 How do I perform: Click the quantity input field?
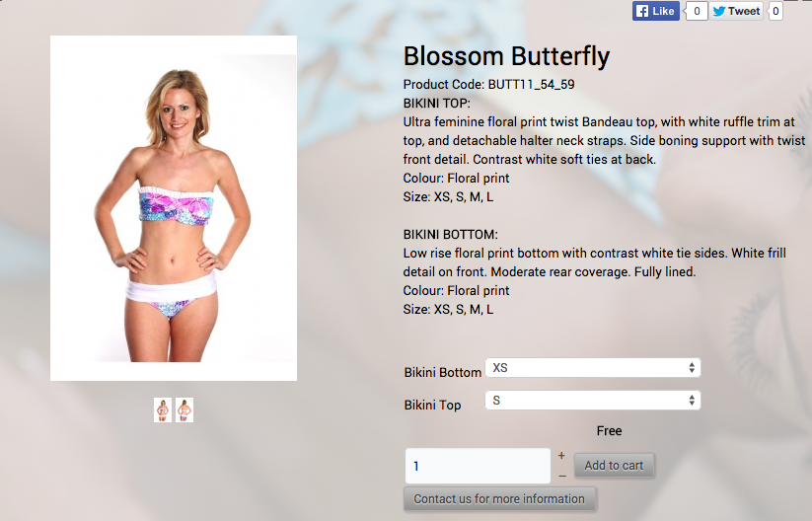pos(478,466)
